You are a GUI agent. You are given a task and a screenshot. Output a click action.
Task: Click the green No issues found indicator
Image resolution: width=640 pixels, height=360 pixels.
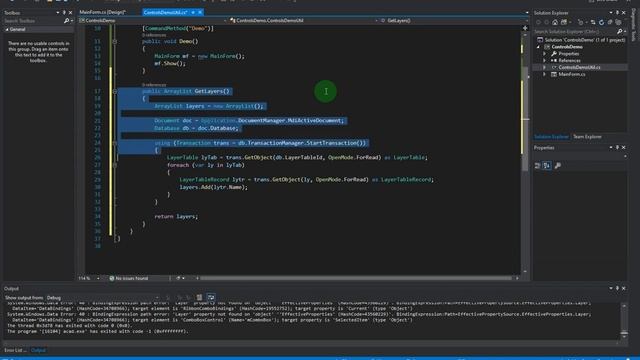click(129, 278)
